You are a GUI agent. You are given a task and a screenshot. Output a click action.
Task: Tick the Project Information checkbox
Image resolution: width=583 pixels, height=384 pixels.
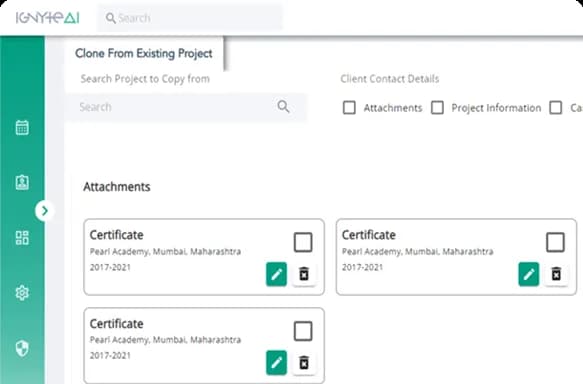pyautogui.click(x=437, y=108)
